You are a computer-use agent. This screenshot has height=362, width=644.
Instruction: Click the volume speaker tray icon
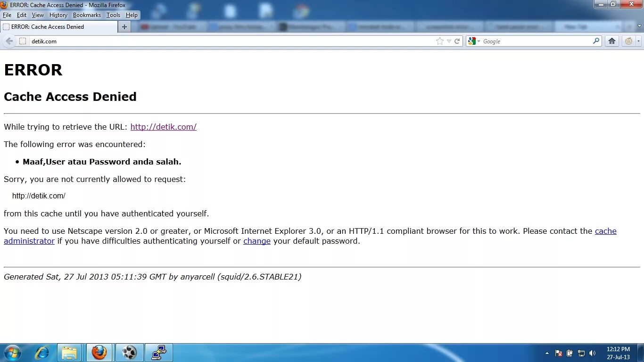(x=593, y=353)
